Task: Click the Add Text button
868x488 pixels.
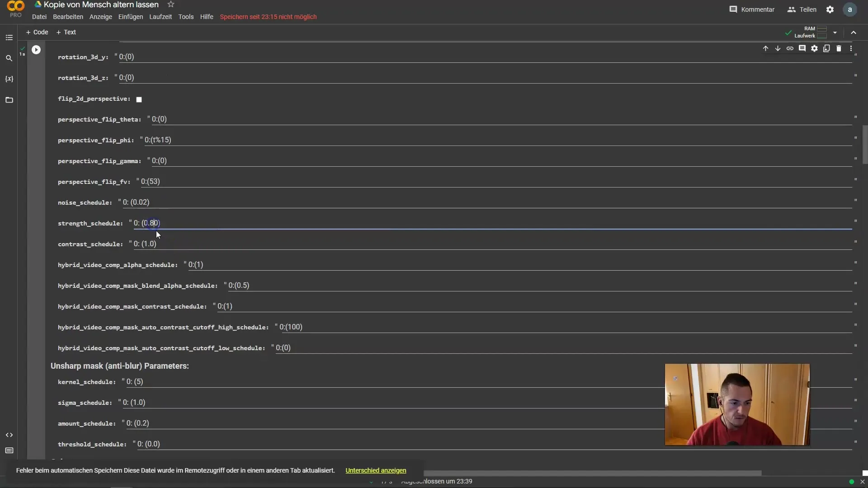Action: point(66,32)
